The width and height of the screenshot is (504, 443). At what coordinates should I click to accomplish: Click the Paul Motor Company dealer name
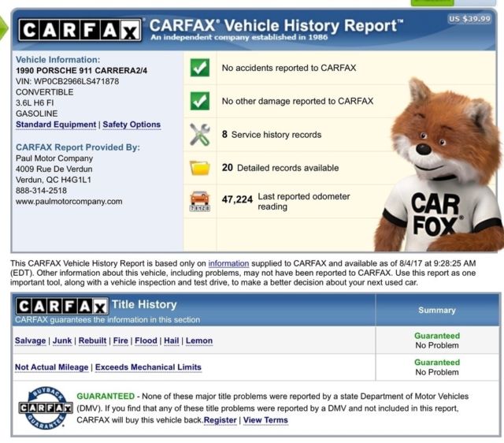coord(54,158)
